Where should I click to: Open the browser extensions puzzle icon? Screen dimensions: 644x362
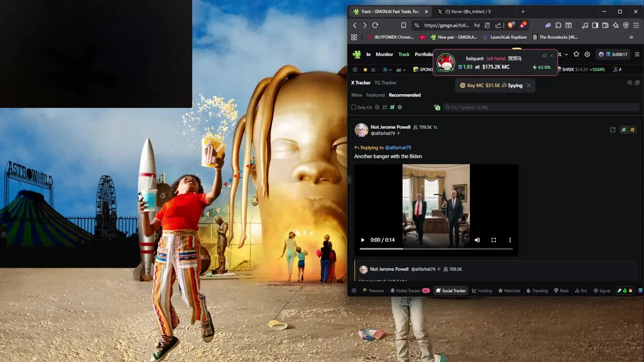tap(558, 25)
